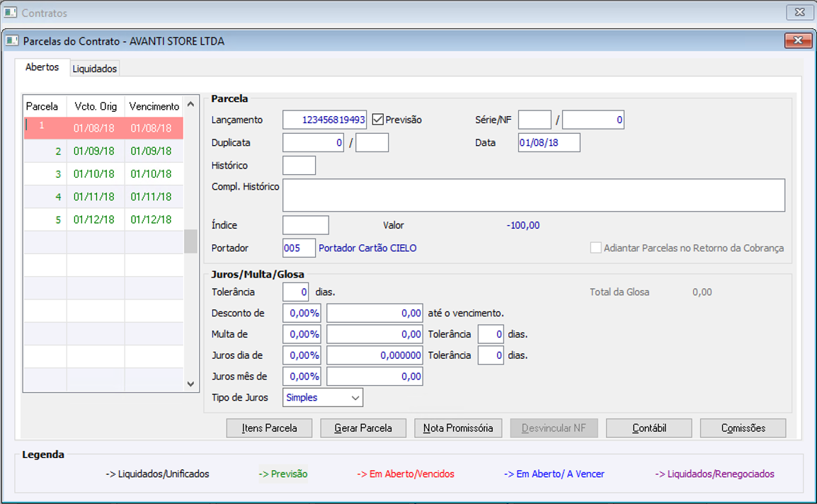This screenshot has width=817, height=504.
Task: Open Nota Promissória
Action: pyautogui.click(x=458, y=428)
